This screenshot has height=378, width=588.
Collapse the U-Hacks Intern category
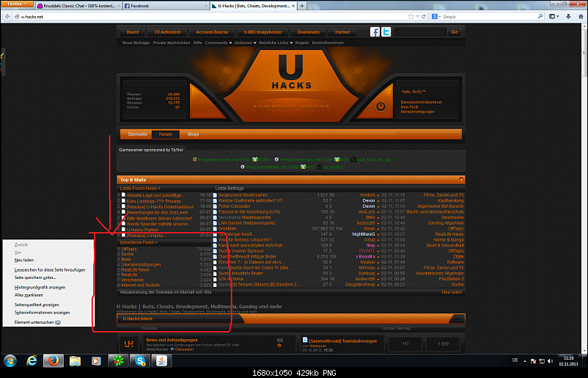(x=457, y=319)
